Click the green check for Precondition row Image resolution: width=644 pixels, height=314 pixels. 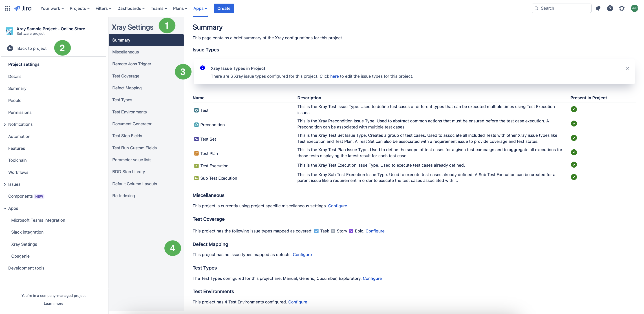coord(574,123)
